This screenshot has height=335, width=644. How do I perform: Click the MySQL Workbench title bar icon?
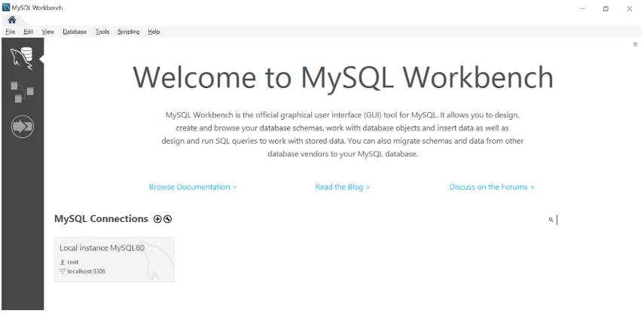pos(6,8)
